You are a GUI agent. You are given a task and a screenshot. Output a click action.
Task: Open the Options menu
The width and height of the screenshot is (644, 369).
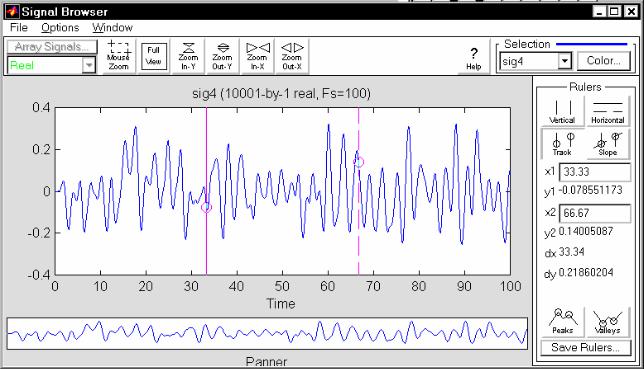(60, 28)
